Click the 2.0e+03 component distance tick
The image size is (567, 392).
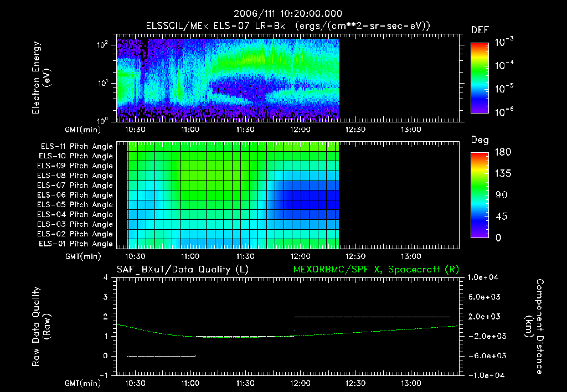tap(484, 316)
